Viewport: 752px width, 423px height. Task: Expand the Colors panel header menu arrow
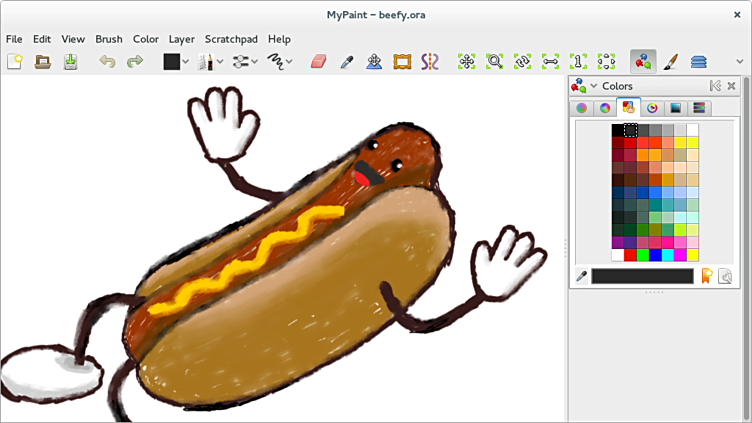594,86
